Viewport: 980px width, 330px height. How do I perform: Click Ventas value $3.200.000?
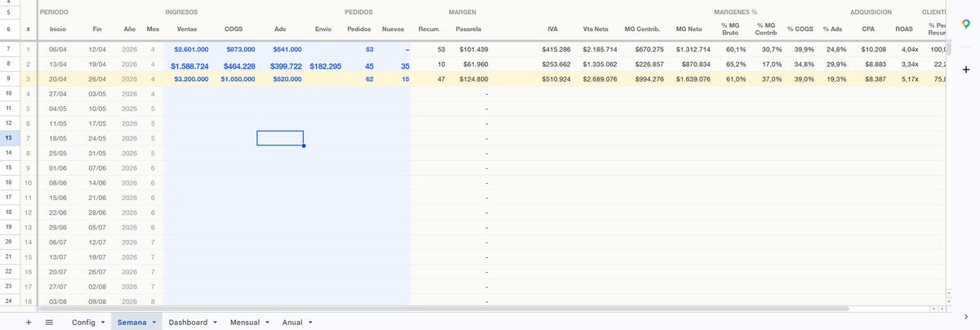pyautogui.click(x=191, y=79)
